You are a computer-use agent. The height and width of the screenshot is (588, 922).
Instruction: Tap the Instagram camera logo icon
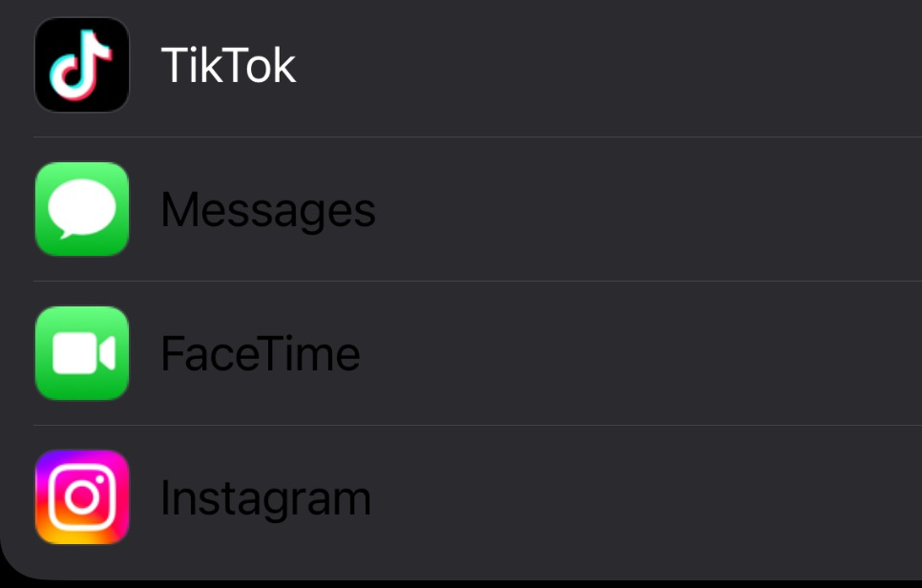82,497
